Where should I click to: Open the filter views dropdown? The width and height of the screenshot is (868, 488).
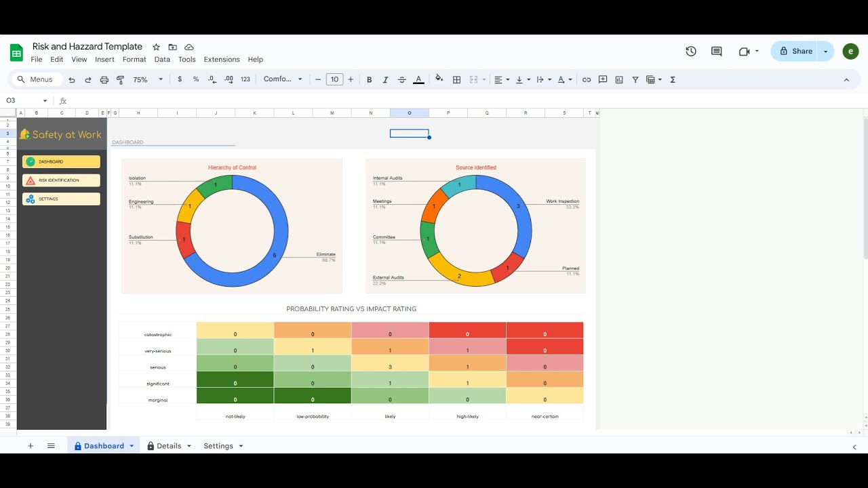[654, 79]
